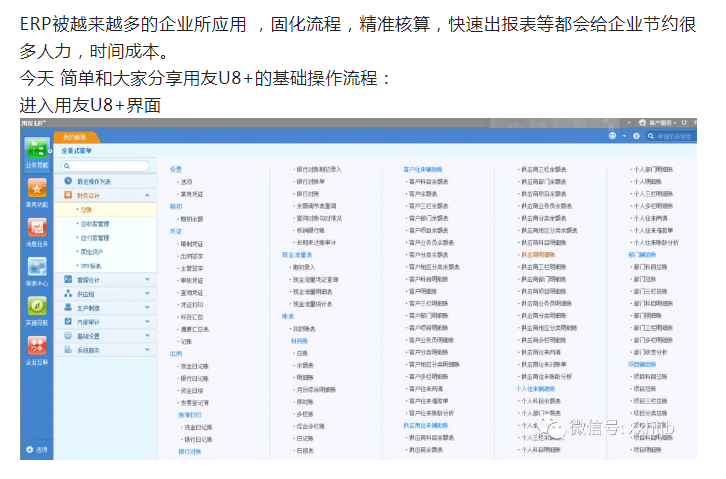Open 出纳签字 under 凭证

point(192,256)
